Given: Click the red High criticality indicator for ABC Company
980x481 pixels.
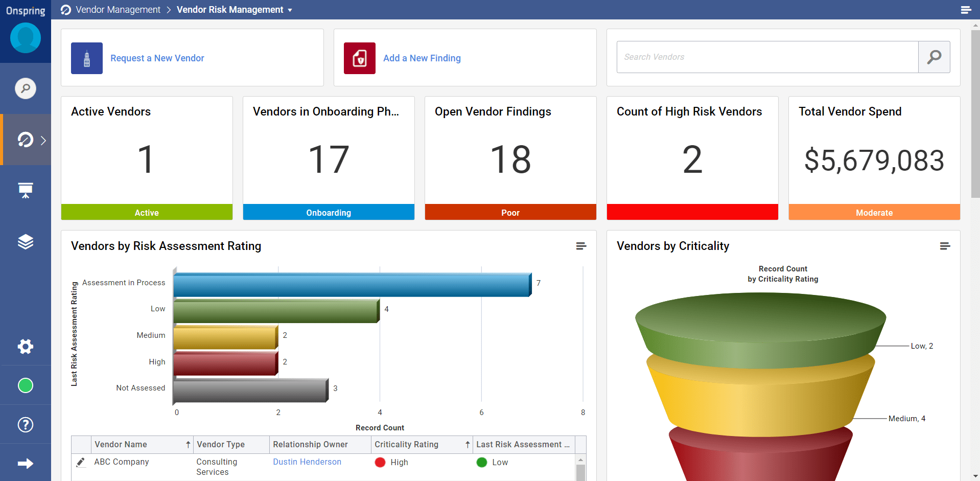Looking at the screenshot, I should coord(380,462).
